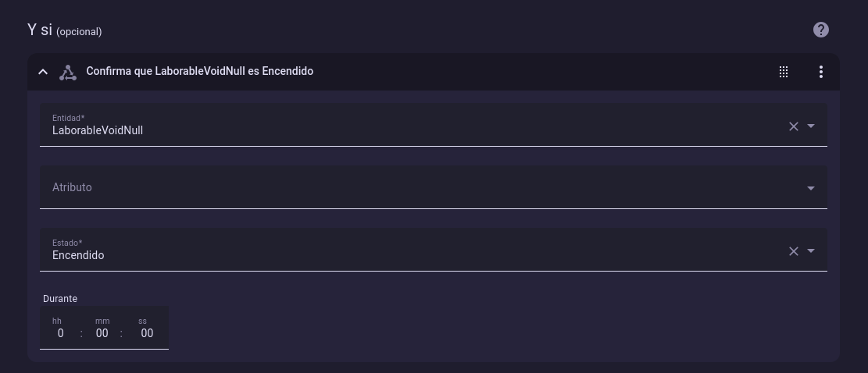This screenshot has width=868, height=373.
Task: Clear the Encendido state value
Action: tap(793, 251)
